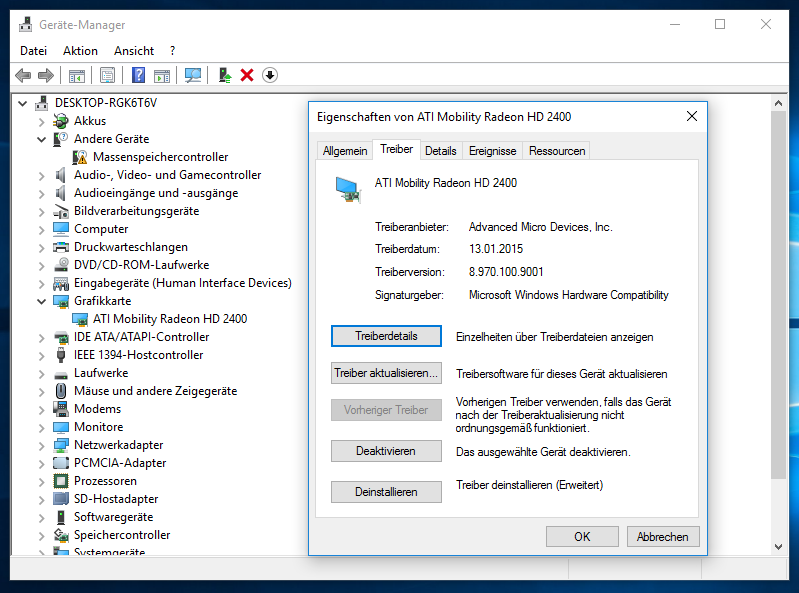Click the device tree scrollbar down arrow
This screenshot has height=593, width=799.
(x=778, y=547)
